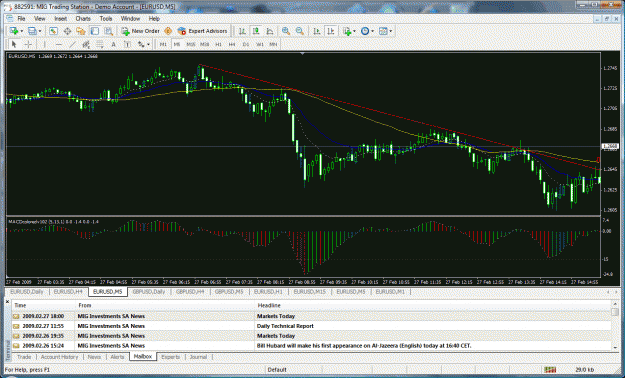Toggle the Terminal panel icon in the toolbar
Image resolution: width=625 pixels, height=378 pixels.
click(94, 31)
